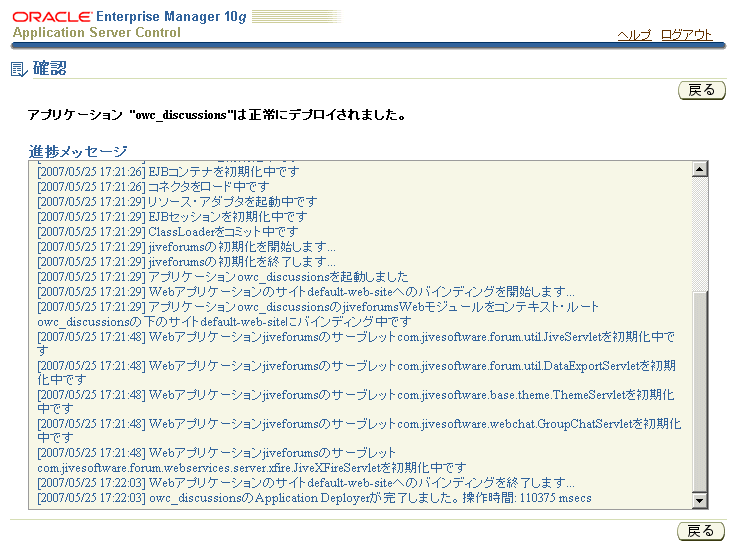Click the log line EJBコンテナを初期化中です
735x548 pixels.
tap(168, 172)
